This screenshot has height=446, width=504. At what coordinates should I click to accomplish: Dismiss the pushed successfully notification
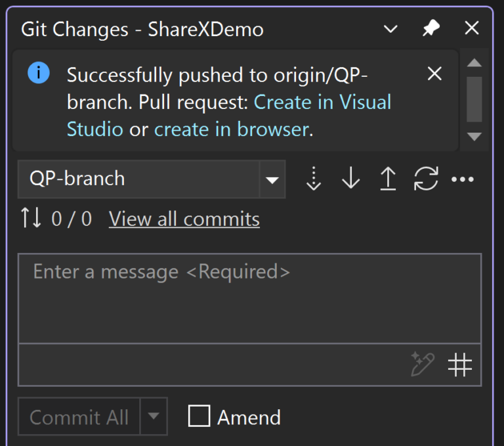(434, 74)
